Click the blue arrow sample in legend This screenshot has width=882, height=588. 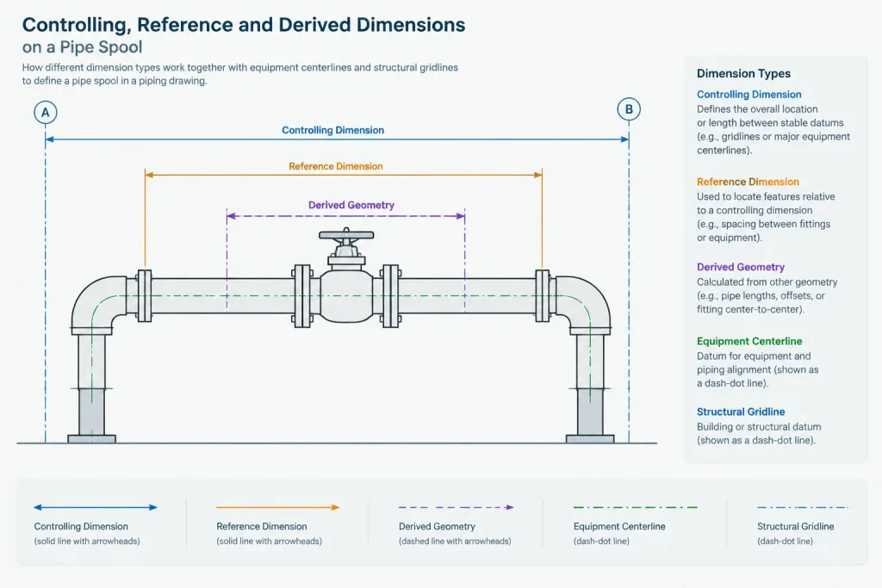96,507
